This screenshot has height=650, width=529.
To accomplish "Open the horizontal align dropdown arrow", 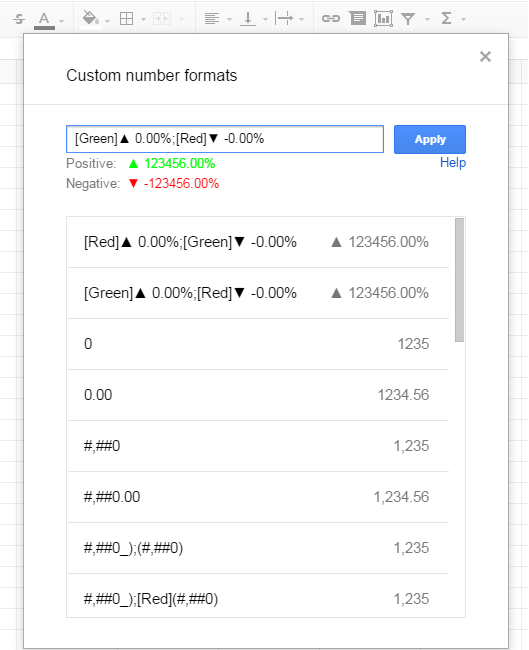I will pyautogui.click(x=229, y=19).
